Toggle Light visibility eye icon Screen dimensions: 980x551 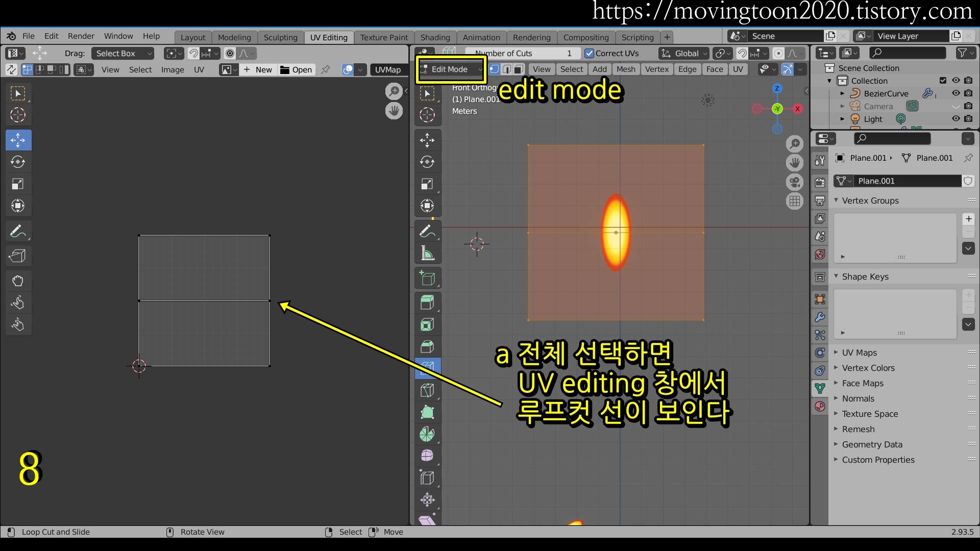click(x=955, y=119)
